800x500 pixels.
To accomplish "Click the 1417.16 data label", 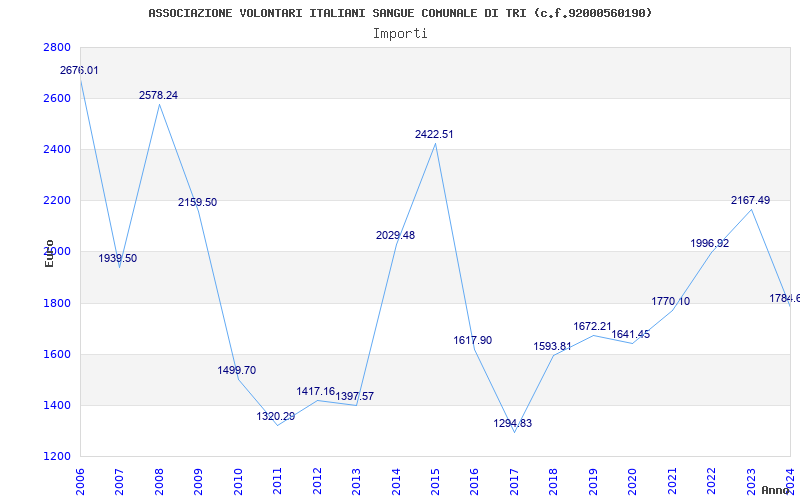I will point(316,391).
